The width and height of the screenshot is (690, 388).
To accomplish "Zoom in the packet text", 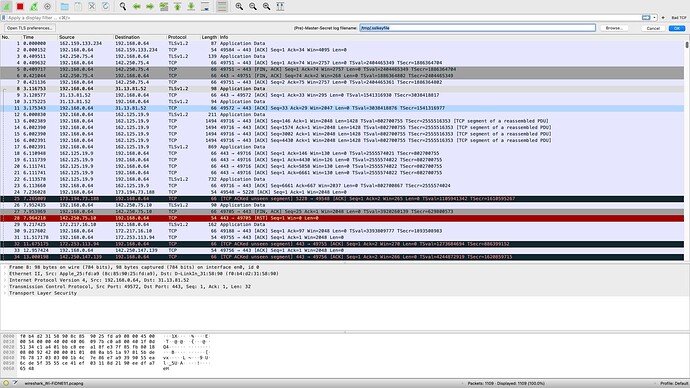I will tap(239, 6).
